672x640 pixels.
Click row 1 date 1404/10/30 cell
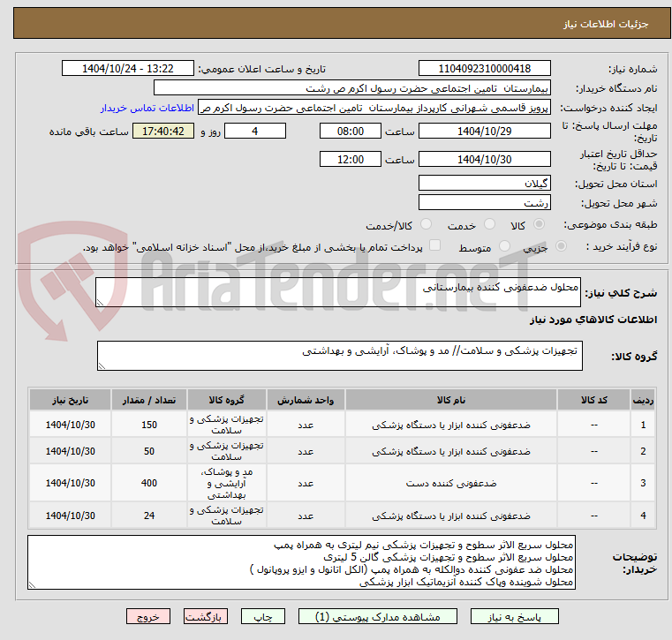(x=71, y=425)
